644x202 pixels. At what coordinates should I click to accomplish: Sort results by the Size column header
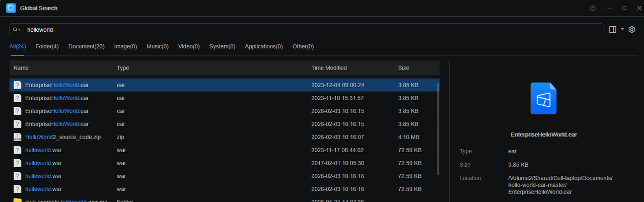(x=404, y=68)
